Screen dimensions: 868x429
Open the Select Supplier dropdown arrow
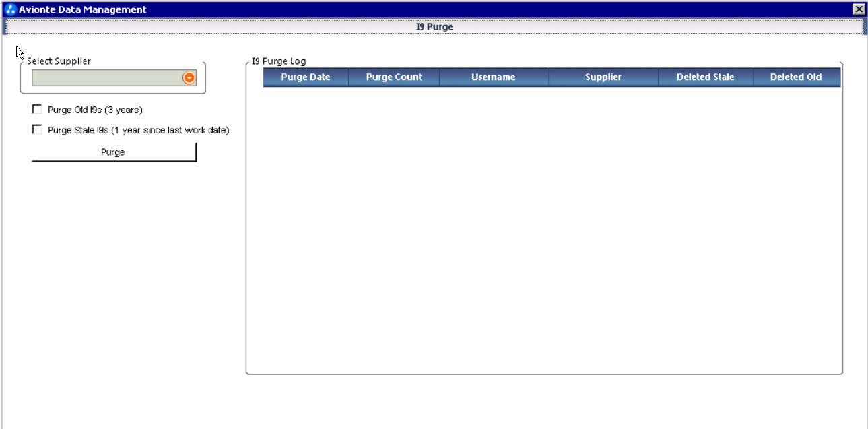tap(189, 78)
